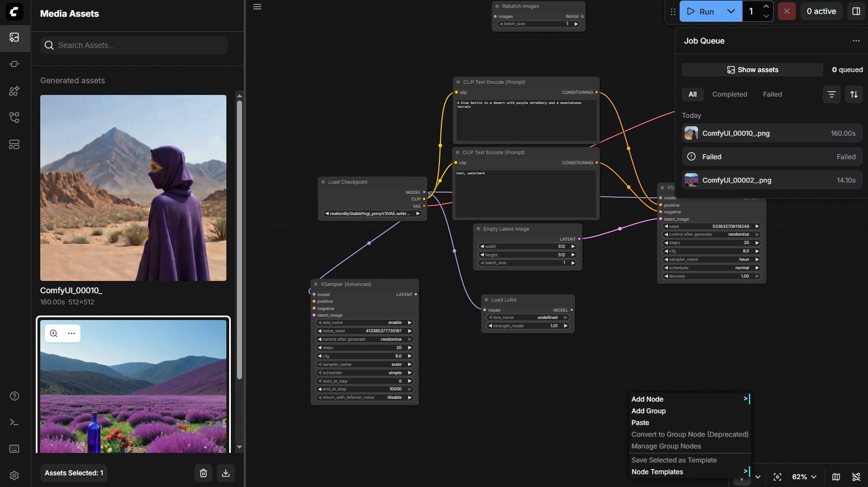Collapse the Load Checkpoint node via title dot
The height and width of the screenshot is (487, 868).
pos(323,182)
